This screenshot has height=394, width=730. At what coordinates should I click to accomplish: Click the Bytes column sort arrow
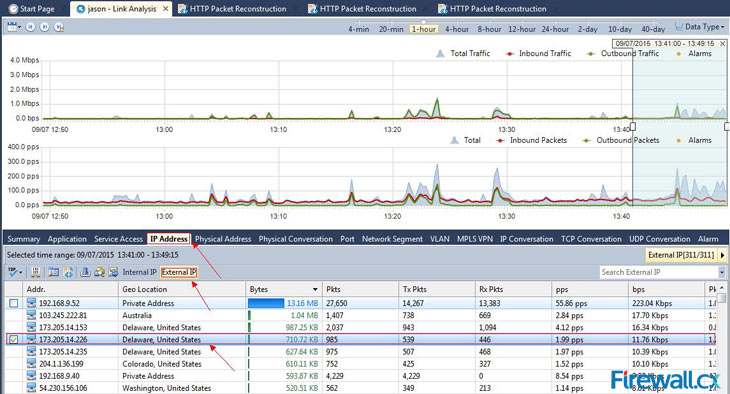click(315, 289)
